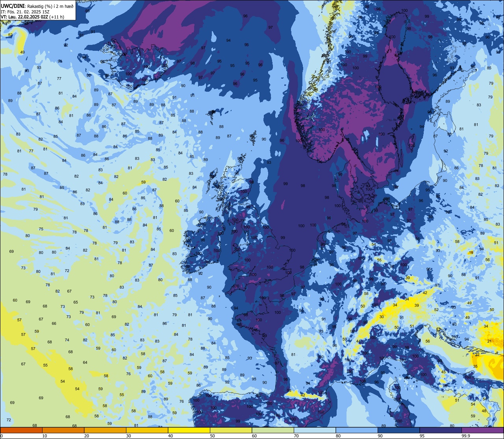Click the title 'UWC/DINI: Rakastig (%) í 2 m hæð'
Viewport: 504px width, 439px height.
coord(37,6)
